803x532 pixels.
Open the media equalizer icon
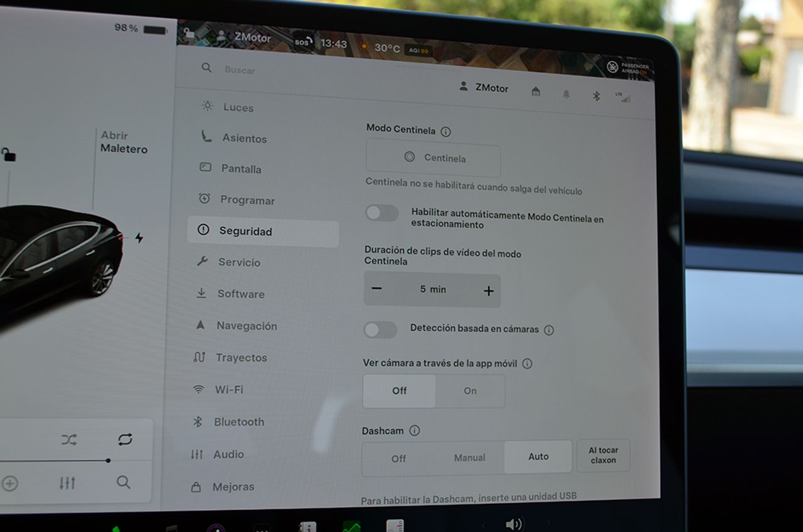coord(67,482)
